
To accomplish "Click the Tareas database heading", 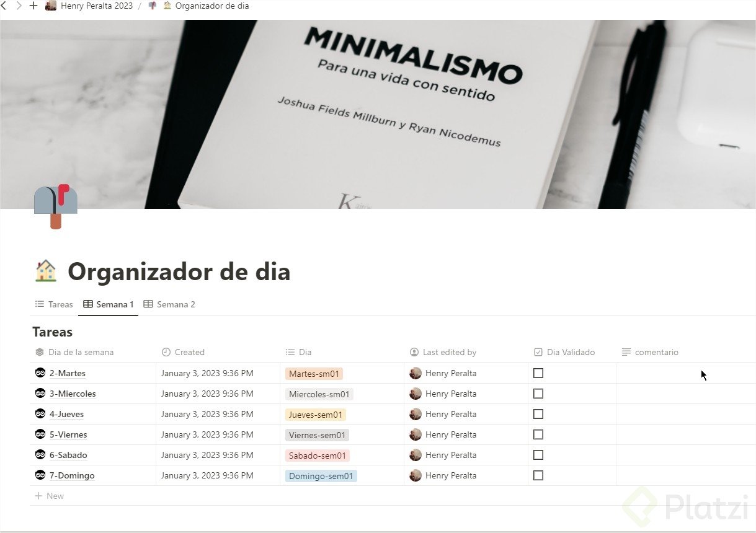I will pyautogui.click(x=53, y=332).
